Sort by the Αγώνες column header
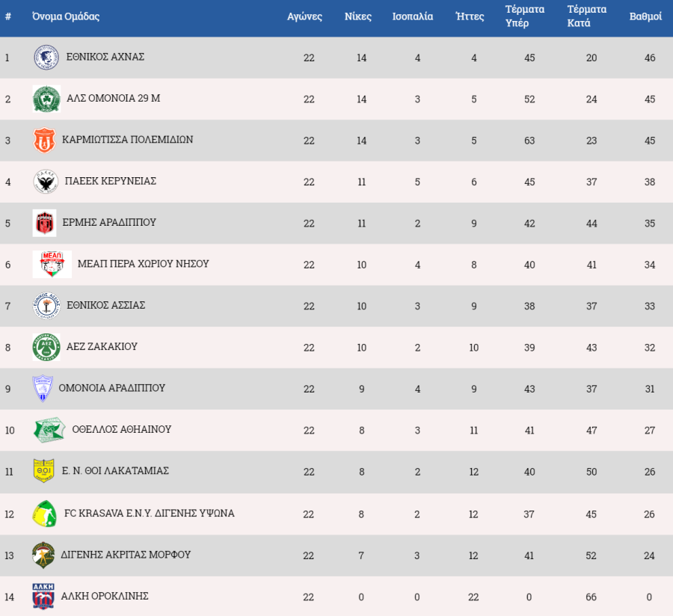The image size is (673, 616). coord(305,16)
